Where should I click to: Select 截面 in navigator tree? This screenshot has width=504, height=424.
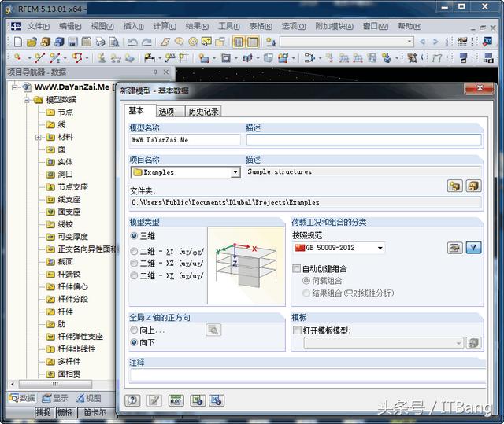click(65, 262)
